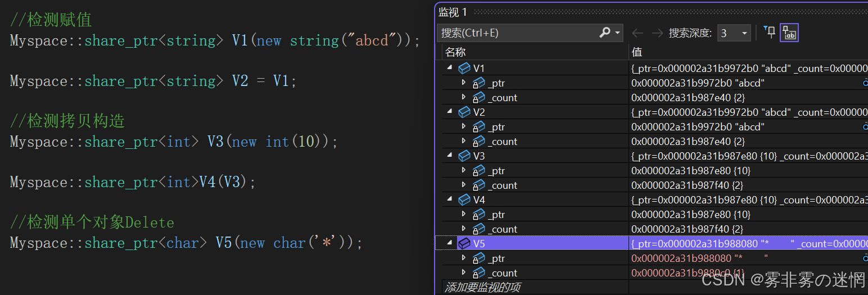Click the previous search result arrow
The width and height of the screenshot is (868, 295).
(637, 33)
